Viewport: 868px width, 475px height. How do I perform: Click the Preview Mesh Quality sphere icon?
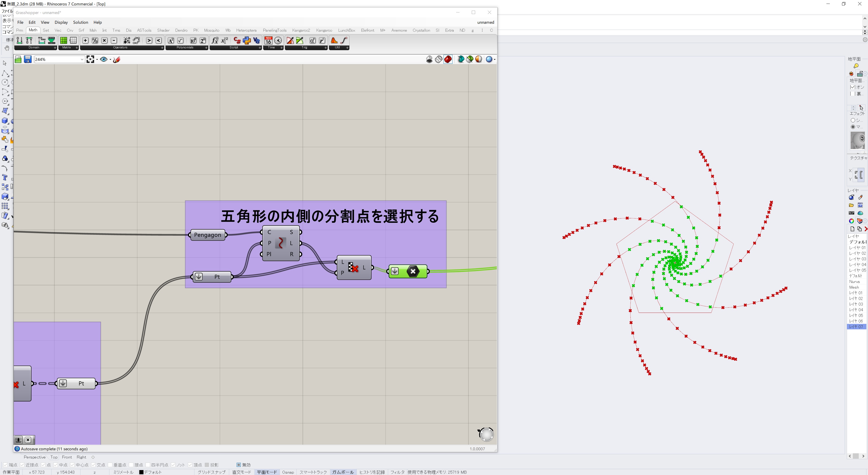click(x=489, y=59)
